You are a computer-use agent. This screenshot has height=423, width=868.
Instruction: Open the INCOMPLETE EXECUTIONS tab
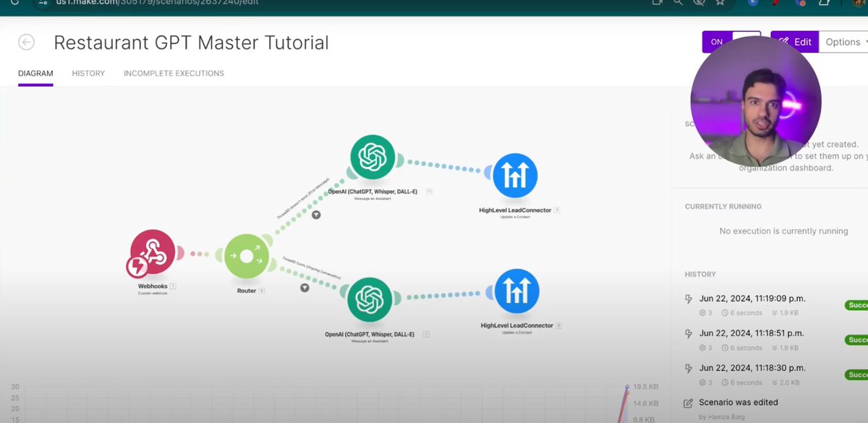click(x=174, y=74)
